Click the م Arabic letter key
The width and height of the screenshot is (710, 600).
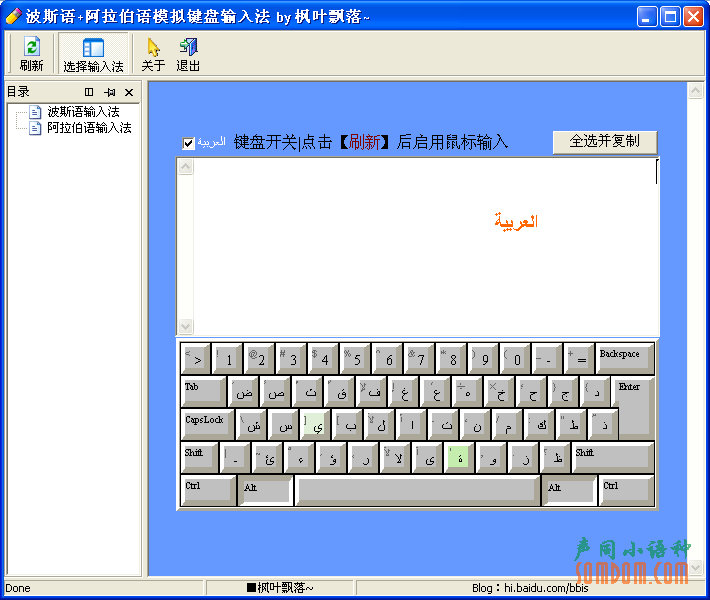coord(508,424)
